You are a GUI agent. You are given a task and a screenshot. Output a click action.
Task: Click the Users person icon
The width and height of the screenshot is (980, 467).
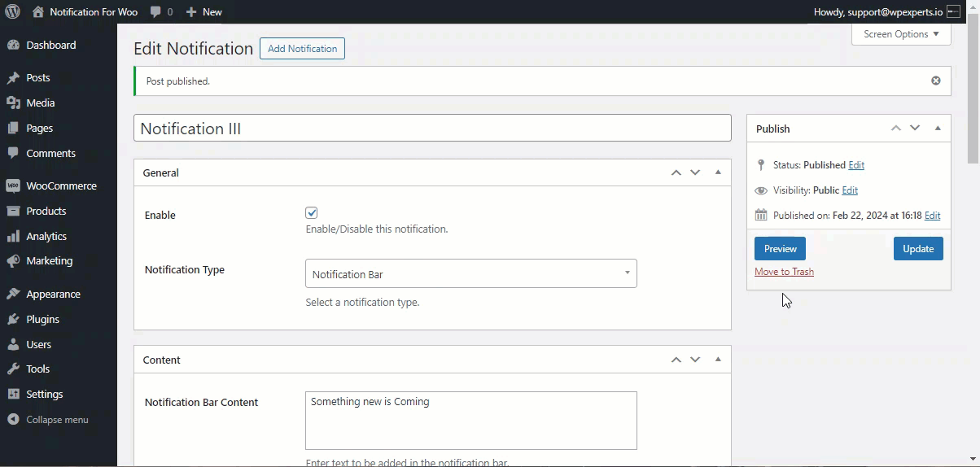13,344
